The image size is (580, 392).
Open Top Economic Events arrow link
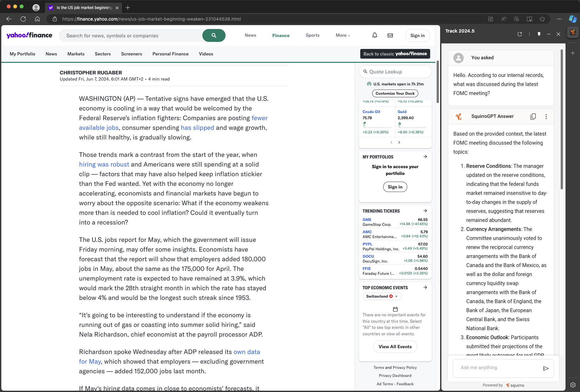pos(425,287)
